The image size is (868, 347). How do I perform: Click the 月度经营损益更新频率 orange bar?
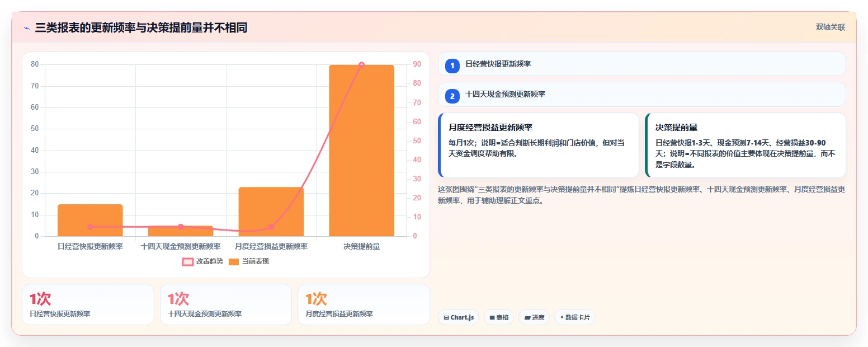click(271, 212)
